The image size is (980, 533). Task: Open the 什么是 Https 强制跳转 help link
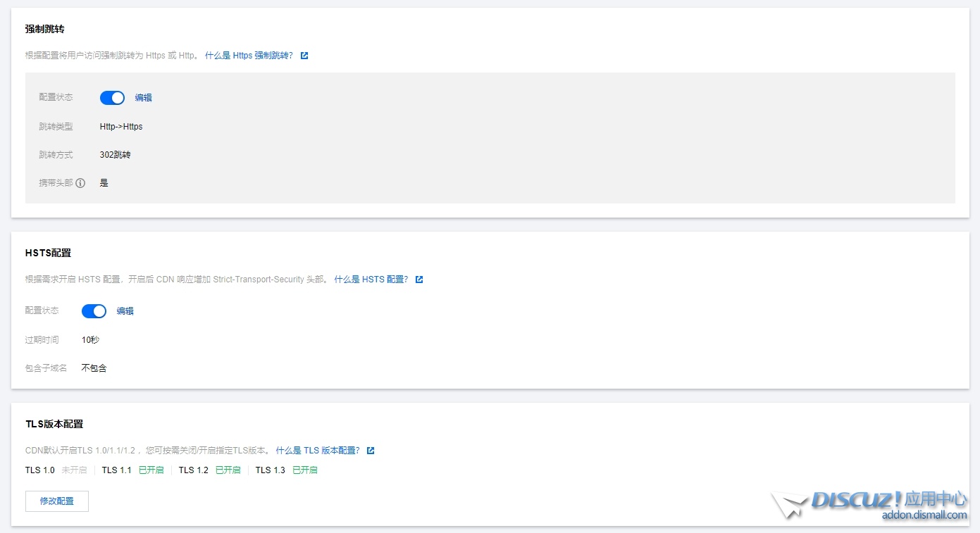(249, 56)
